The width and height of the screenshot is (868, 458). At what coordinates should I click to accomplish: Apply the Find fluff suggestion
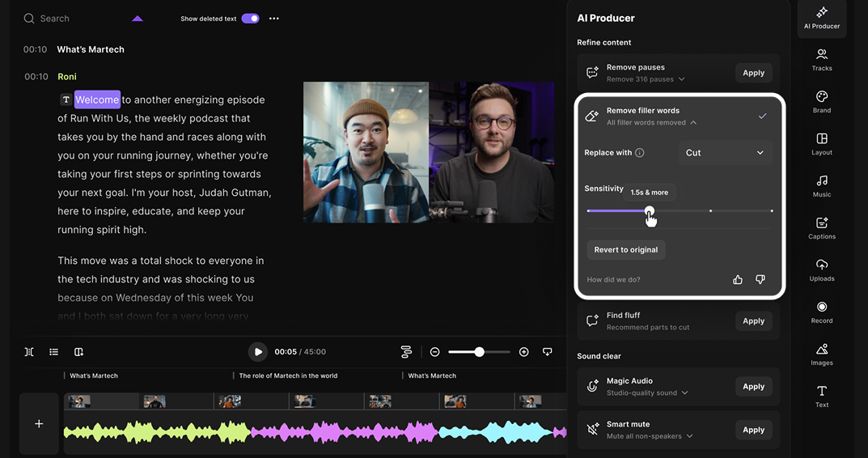click(753, 321)
